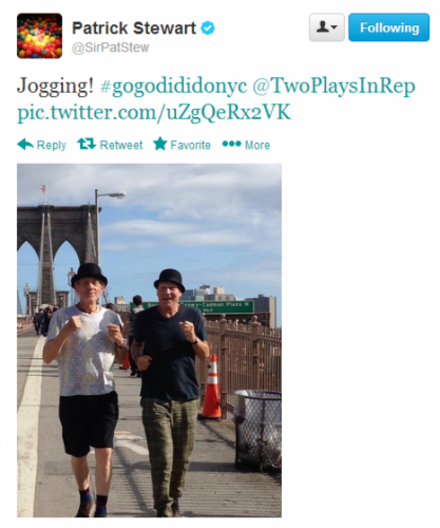The image size is (440, 528).
Task: Click the Favorite star icon
Action: pyautogui.click(x=160, y=144)
